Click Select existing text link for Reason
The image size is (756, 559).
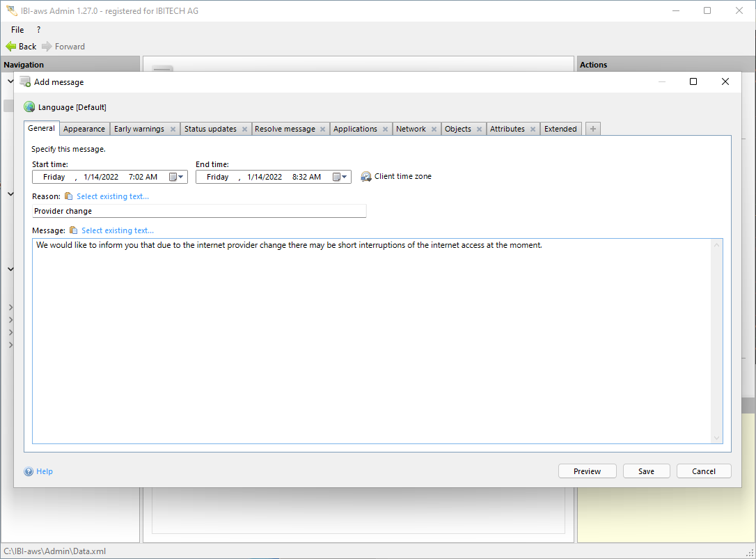click(113, 196)
